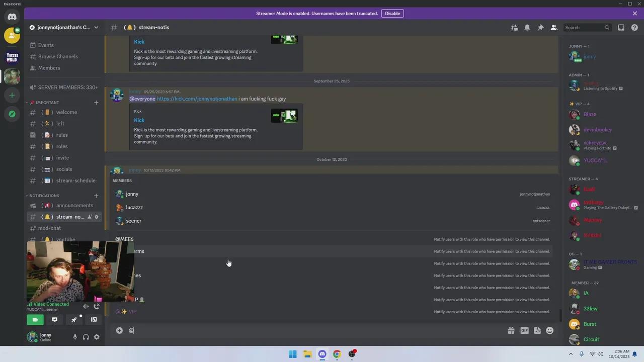Image resolution: width=644 pixels, height=362 pixels.
Task: Dismiss the Streamer Mode banner
Action: [635, 14]
